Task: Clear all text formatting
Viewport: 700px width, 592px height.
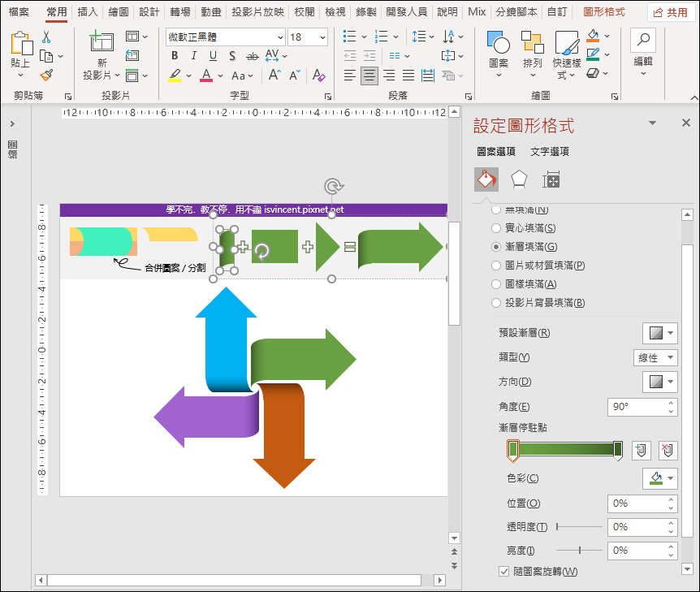Action: pyautogui.click(x=319, y=75)
